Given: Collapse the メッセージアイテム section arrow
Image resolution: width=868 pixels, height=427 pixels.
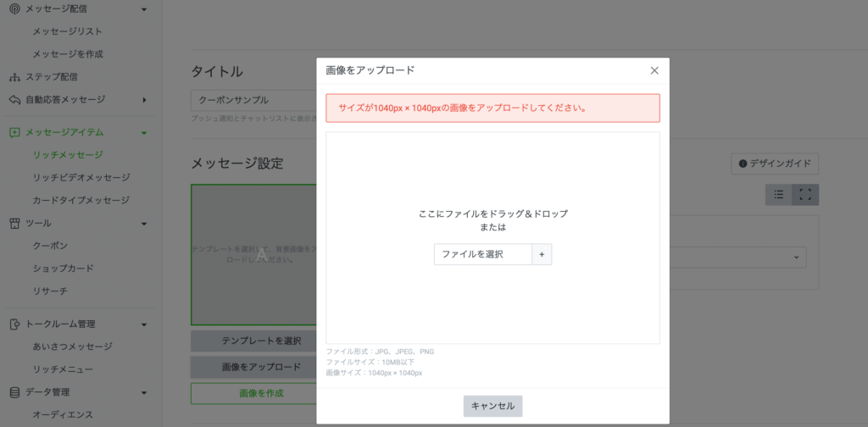Looking at the screenshot, I should 144,133.
